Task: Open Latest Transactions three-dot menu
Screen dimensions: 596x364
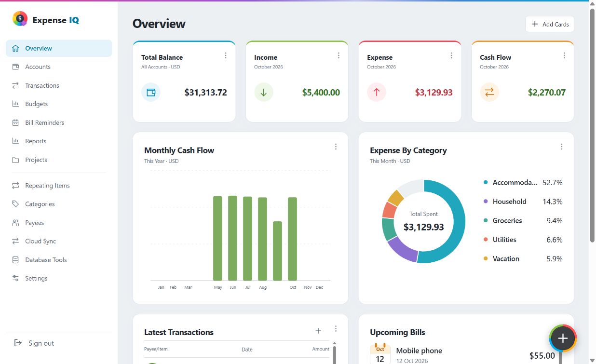Action: pos(336,329)
